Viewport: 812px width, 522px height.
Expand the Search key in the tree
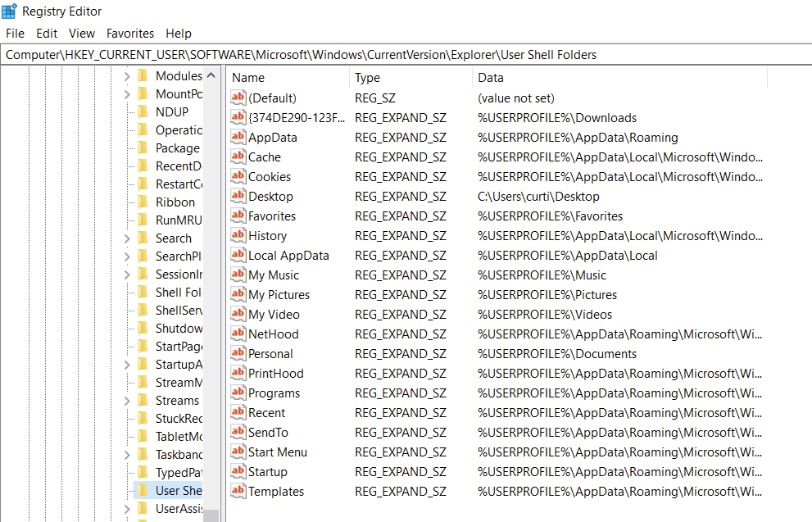pyautogui.click(x=127, y=238)
